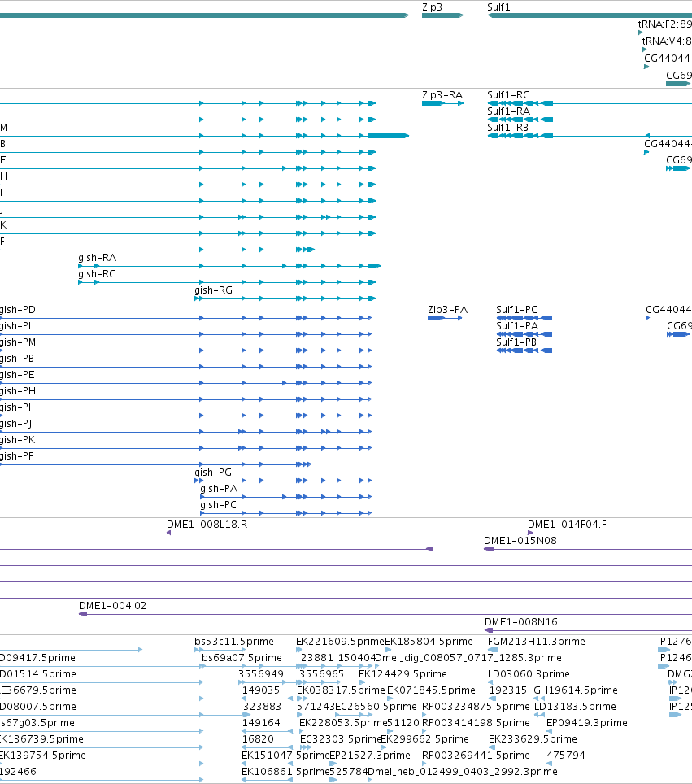The image size is (692, 784).
Task: Click the EK299662.5prime EST label
Action: 425,739
